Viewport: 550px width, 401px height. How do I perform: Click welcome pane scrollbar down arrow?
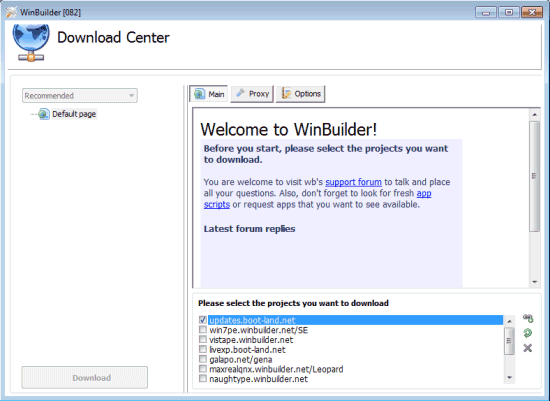pyautogui.click(x=535, y=282)
